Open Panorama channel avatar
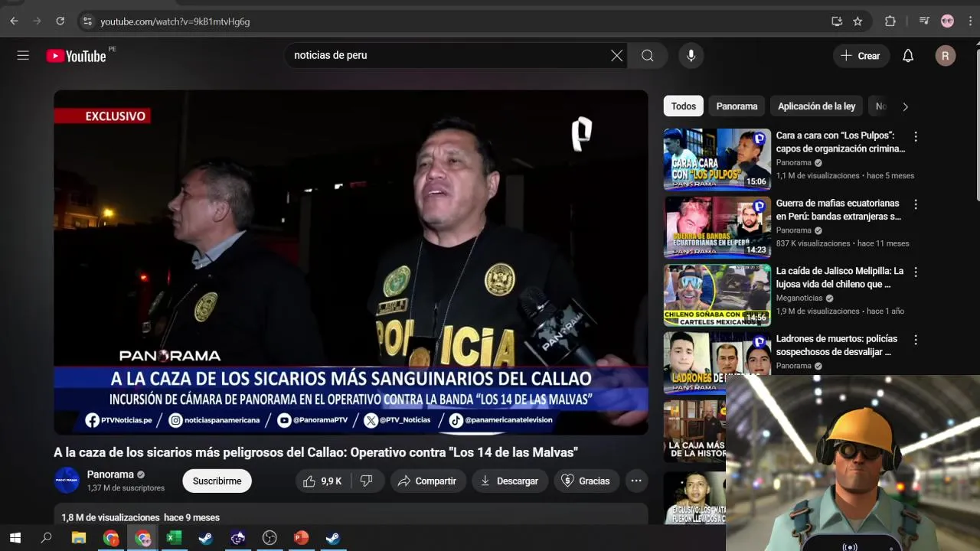The height and width of the screenshot is (551, 980). 67,481
